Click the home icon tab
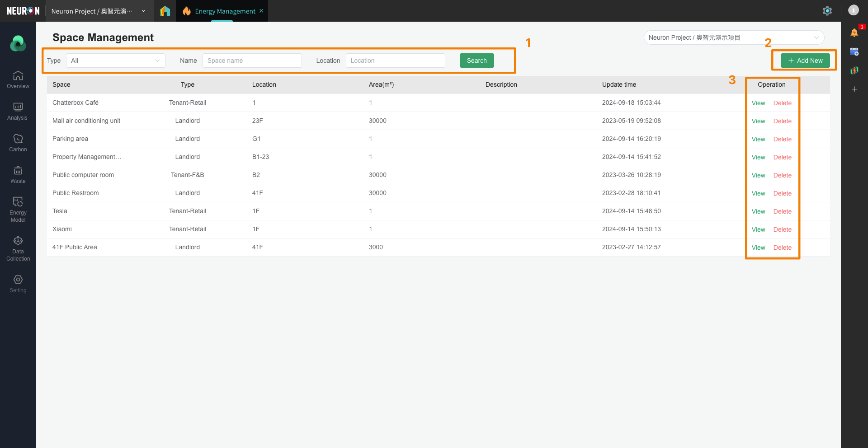This screenshot has width=868, height=448. pyautogui.click(x=165, y=11)
